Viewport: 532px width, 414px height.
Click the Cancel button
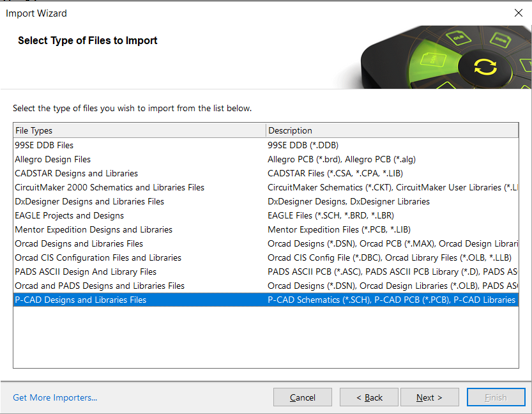coord(302,397)
